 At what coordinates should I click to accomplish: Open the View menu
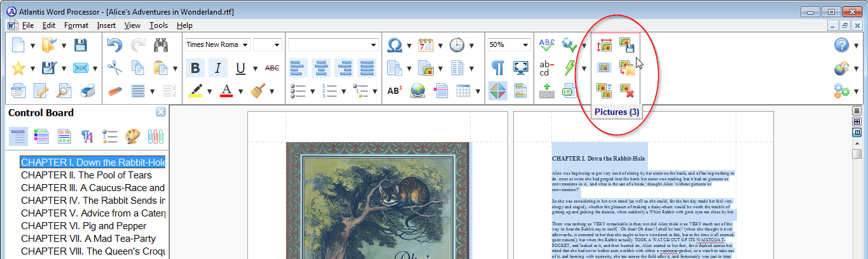133,25
